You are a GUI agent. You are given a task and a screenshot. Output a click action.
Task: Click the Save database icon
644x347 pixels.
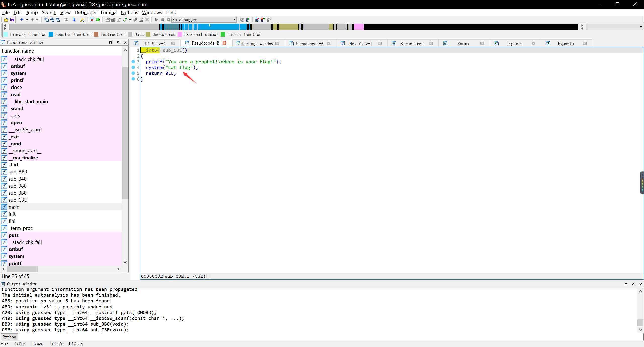[12, 20]
